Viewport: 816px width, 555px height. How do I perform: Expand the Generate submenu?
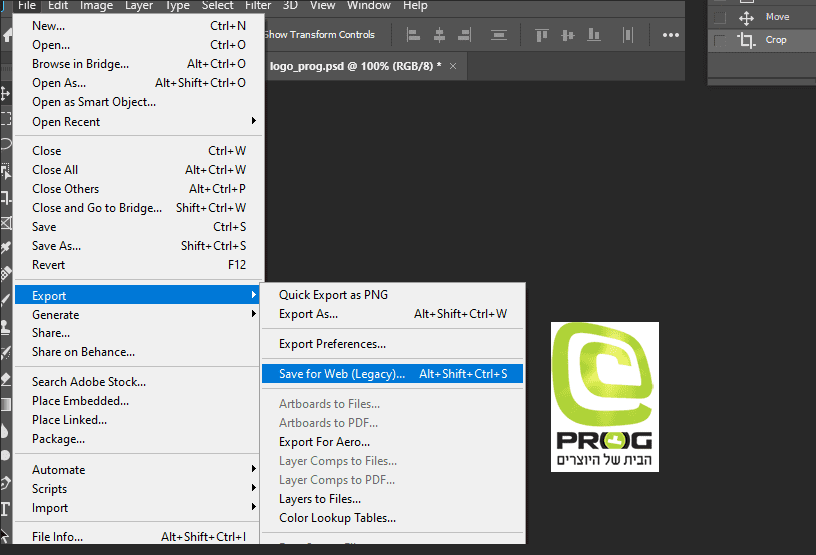[x=139, y=314]
